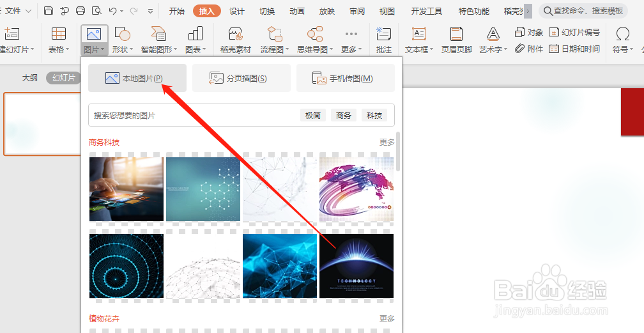Click the Print icon in quick access toolbar
Screen dimensions: 644x333
(80, 11)
